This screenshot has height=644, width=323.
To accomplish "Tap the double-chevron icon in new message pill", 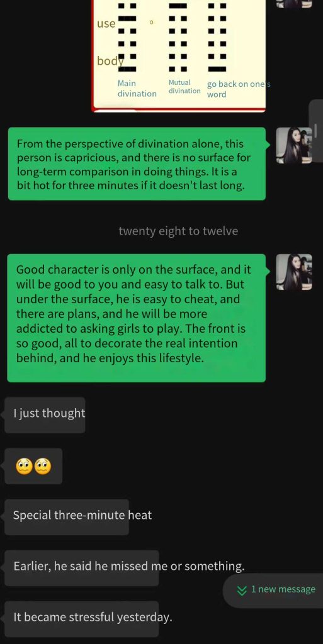I will pos(242,590).
